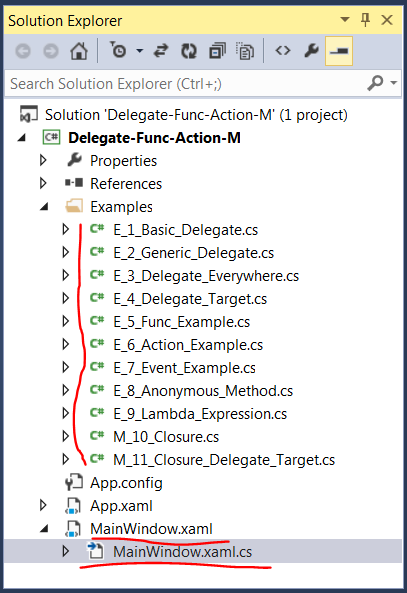Refresh the Solution Explorer tree
Screen dimensions: 407x593
(189, 51)
